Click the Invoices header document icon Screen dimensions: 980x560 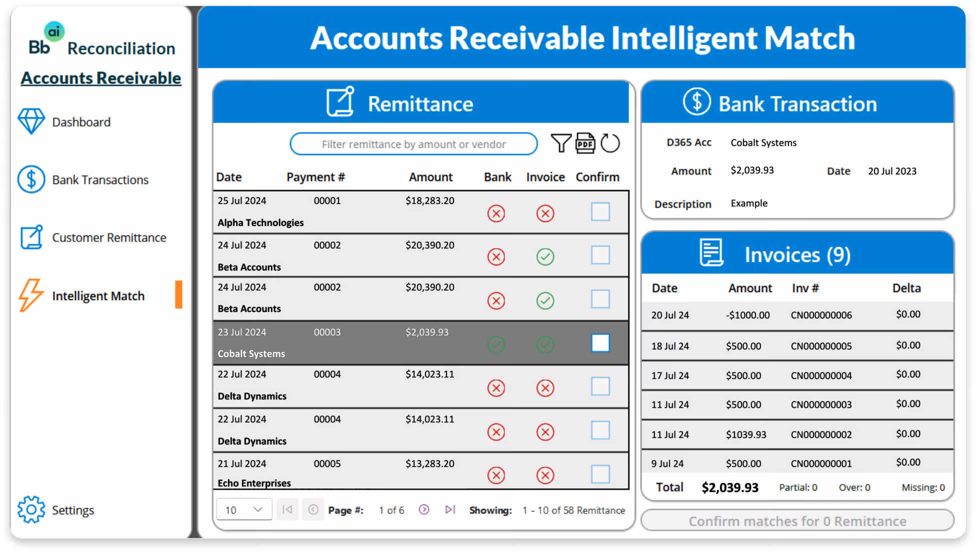click(x=711, y=252)
